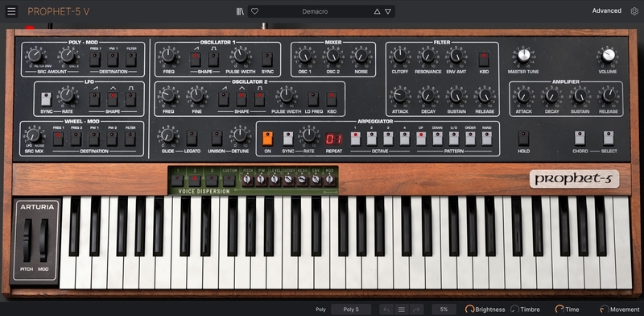
Task: Select Voice Dispersion preset 1
Action: (x=177, y=181)
